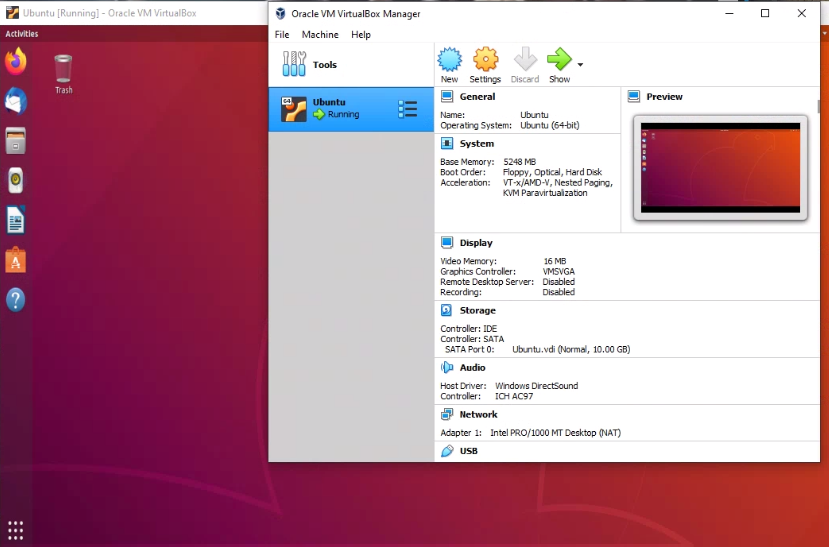Click the Storage section icon

[447, 310]
